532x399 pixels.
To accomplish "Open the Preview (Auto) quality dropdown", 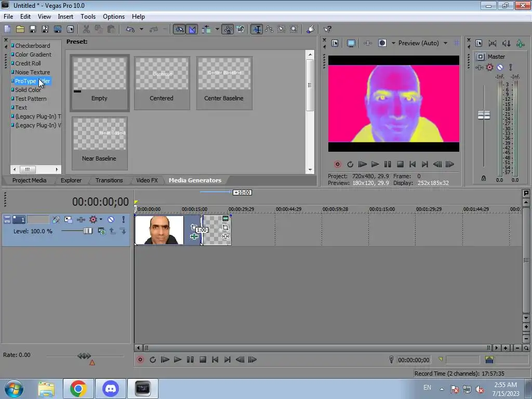I will [x=445, y=43].
